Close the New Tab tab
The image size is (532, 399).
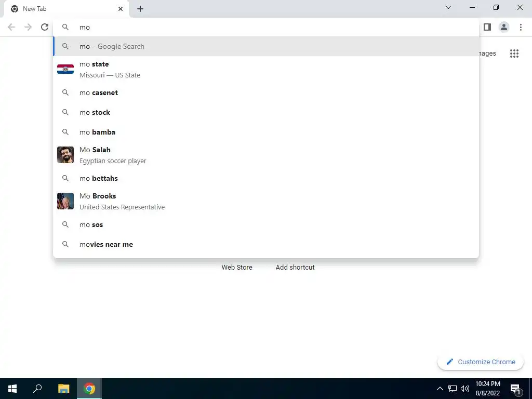121,9
